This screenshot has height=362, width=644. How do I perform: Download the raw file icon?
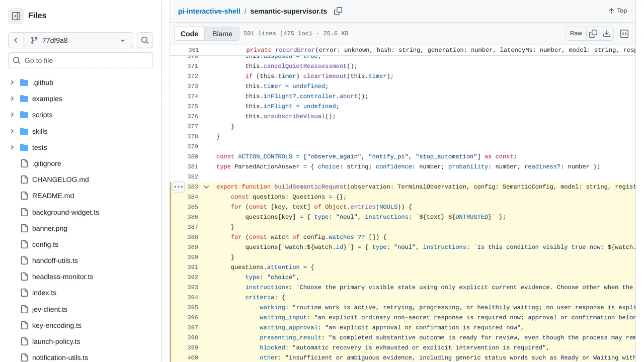point(607,34)
